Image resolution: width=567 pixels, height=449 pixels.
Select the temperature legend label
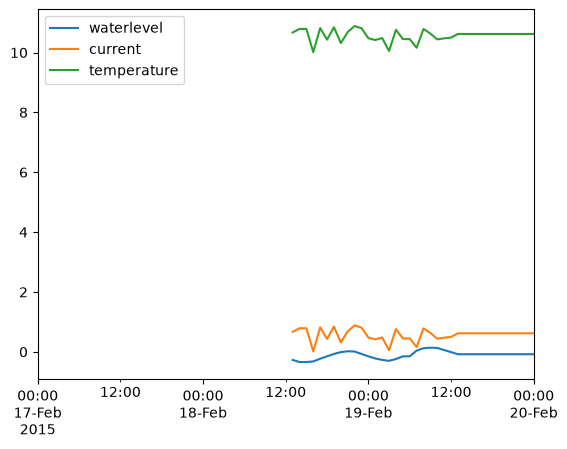coord(134,70)
